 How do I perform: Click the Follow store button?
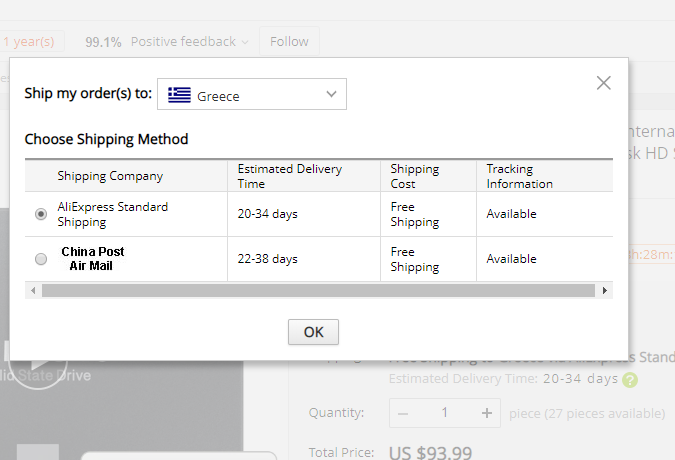(x=289, y=41)
